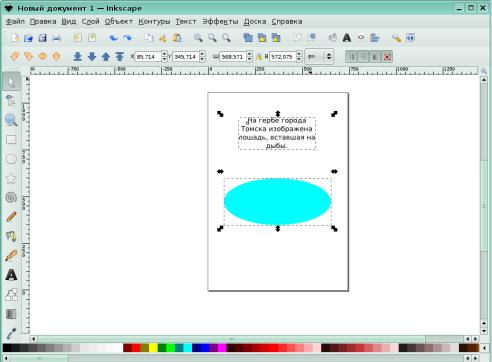
Task: Undo the last action
Action: pos(113,38)
